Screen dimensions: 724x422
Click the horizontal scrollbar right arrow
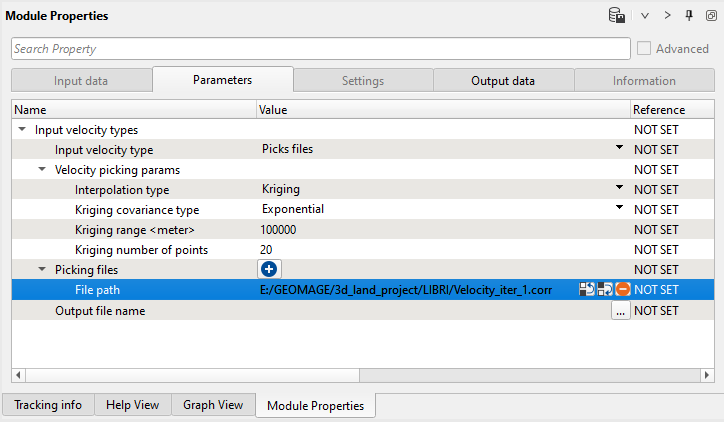708,375
